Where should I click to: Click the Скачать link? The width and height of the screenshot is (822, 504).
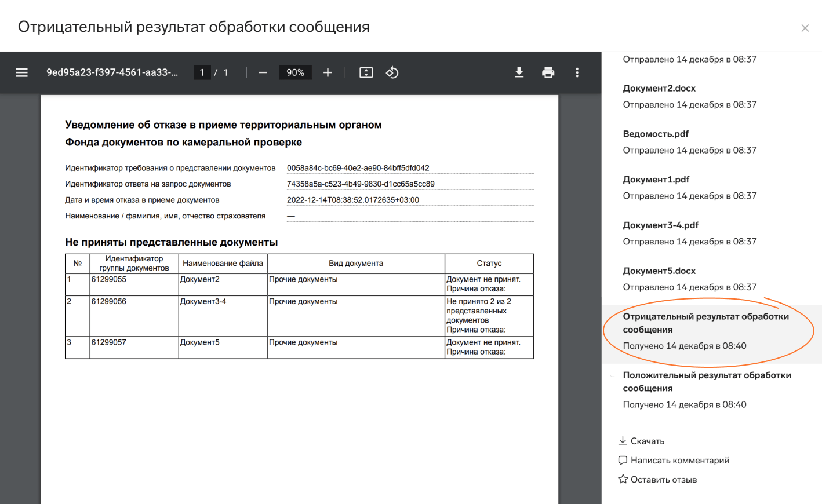(x=648, y=441)
